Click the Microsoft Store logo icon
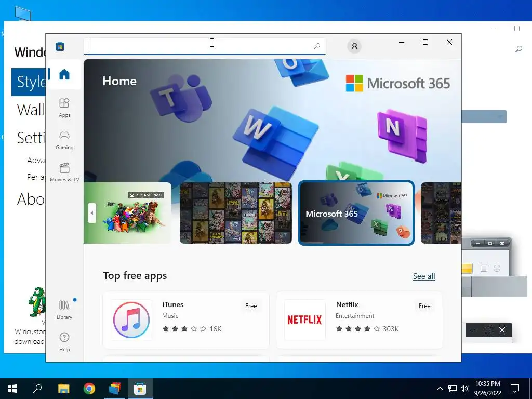This screenshot has width=532, height=399. coord(60,46)
